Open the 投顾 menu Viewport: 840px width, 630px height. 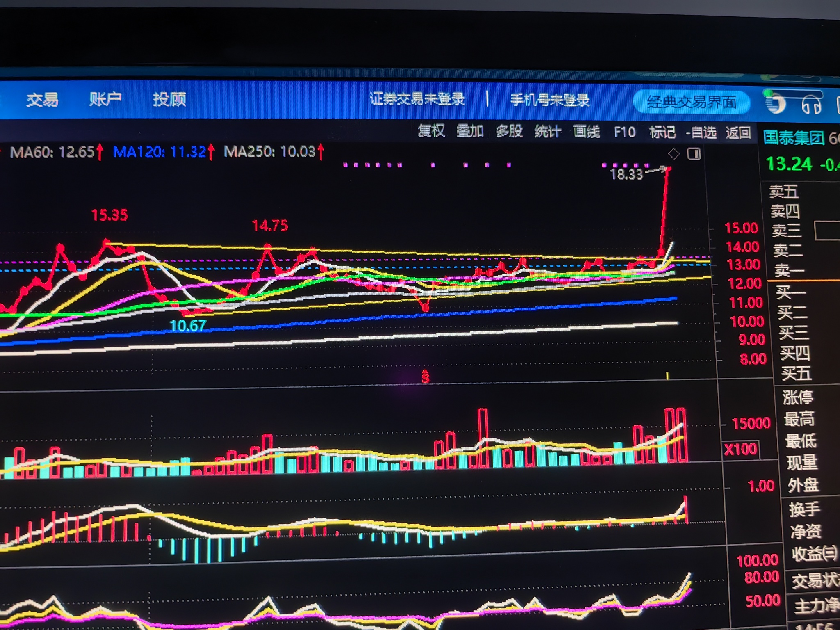pos(169,99)
